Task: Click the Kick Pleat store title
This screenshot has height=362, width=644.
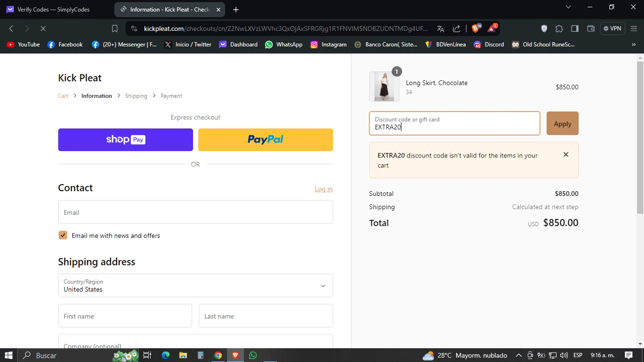Action: pos(80,78)
